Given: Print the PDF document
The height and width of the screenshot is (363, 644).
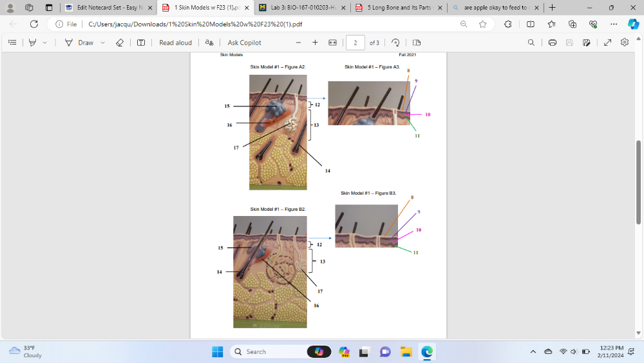Looking at the screenshot, I should pyautogui.click(x=553, y=43).
